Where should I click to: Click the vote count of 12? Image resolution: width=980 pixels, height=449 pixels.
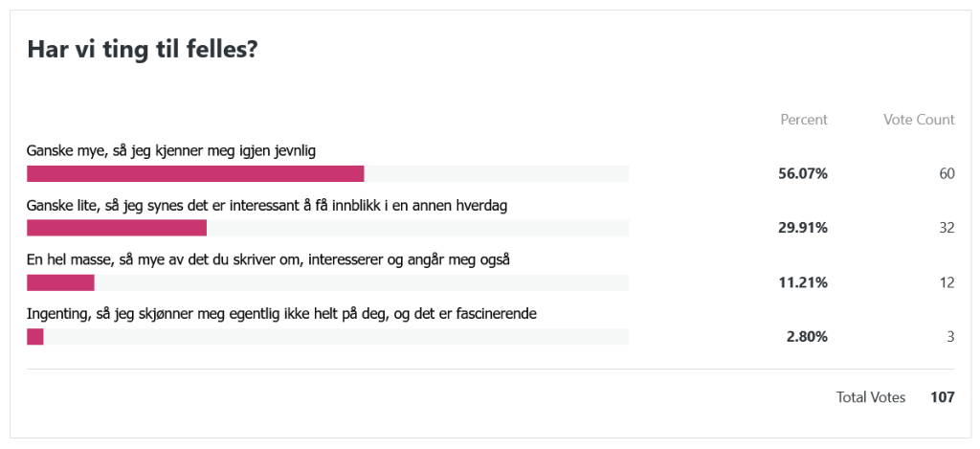[947, 282]
